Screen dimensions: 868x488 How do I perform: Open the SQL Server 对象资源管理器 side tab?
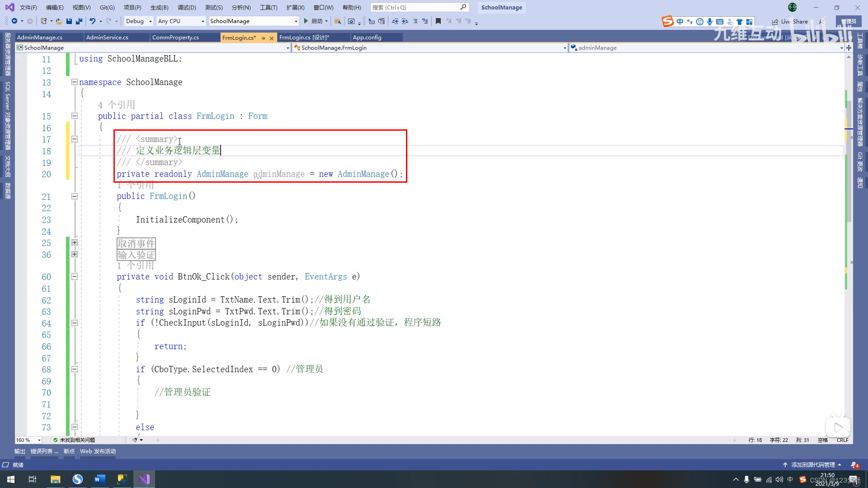tap(7, 116)
